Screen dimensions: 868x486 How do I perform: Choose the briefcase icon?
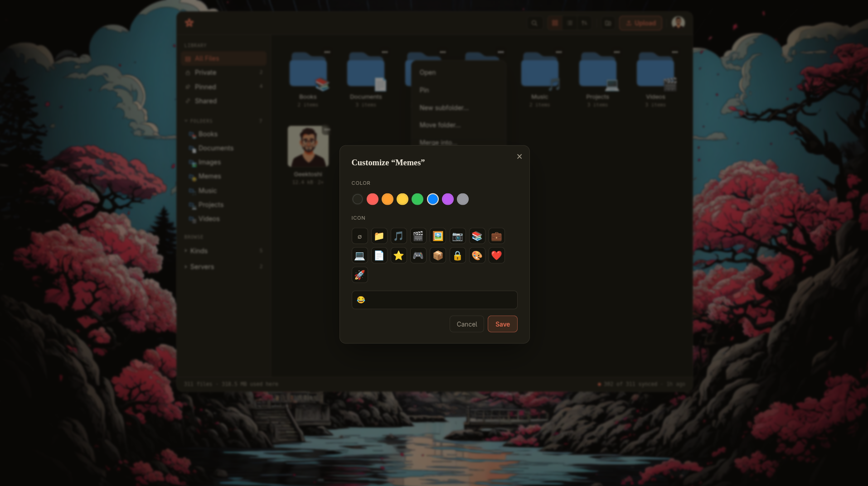[x=496, y=236]
